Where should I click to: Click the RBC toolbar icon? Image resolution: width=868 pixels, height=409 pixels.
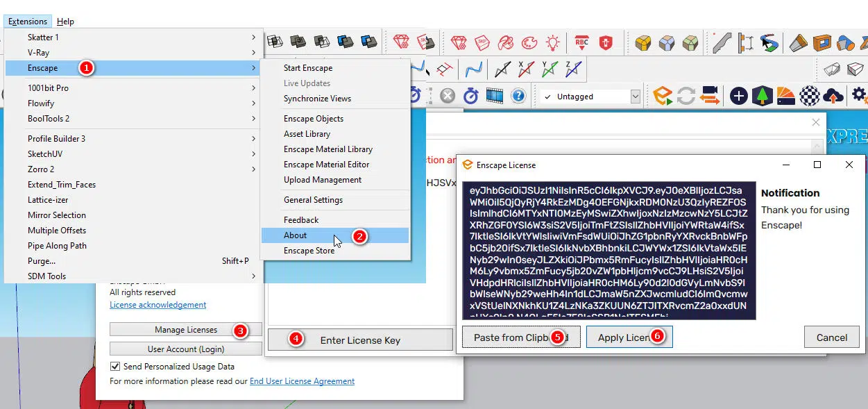[x=583, y=42]
